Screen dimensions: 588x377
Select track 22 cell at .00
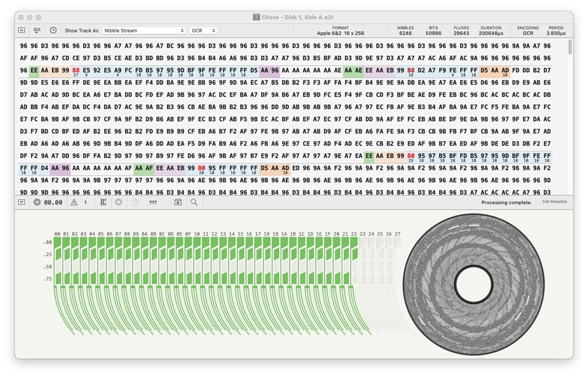click(x=354, y=243)
